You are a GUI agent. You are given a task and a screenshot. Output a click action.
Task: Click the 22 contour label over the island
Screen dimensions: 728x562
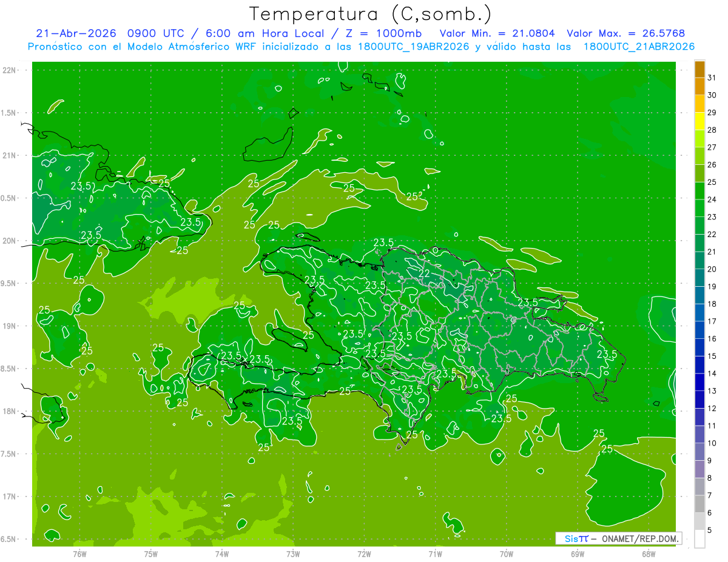click(425, 273)
